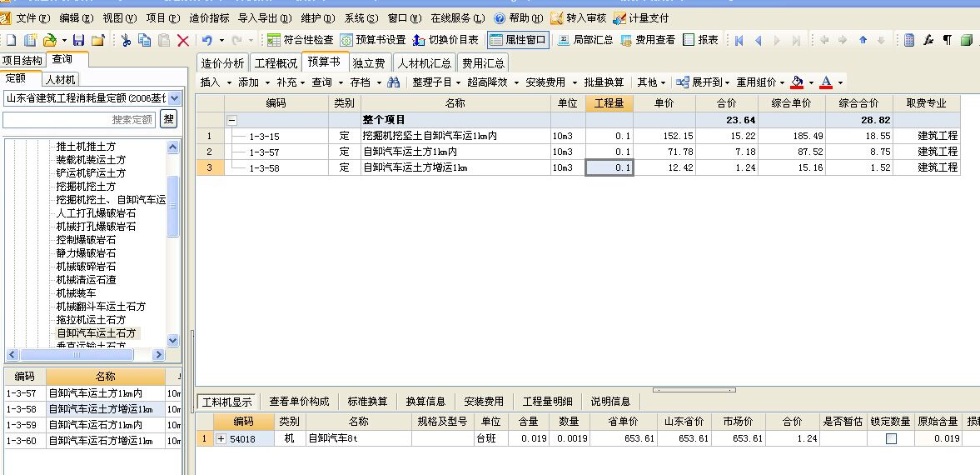980x475 pixels.
Task: Open the font color dropdown arrow
Action: 840,82
